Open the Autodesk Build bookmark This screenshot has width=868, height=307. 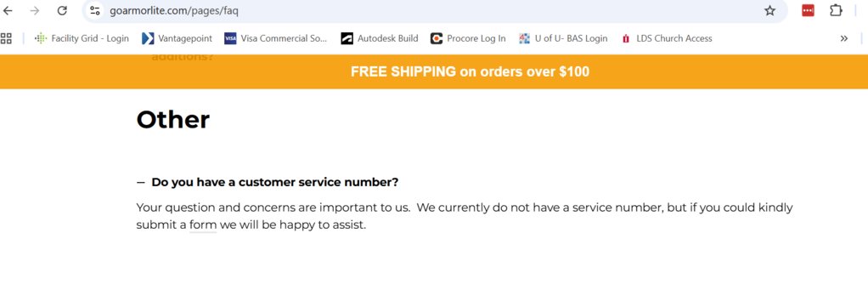click(x=379, y=38)
